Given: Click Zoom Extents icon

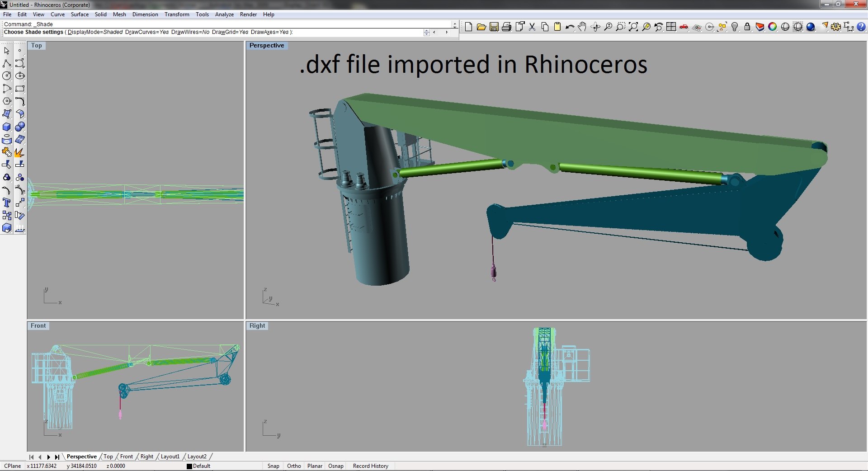Looking at the screenshot, I should point(633,27).
